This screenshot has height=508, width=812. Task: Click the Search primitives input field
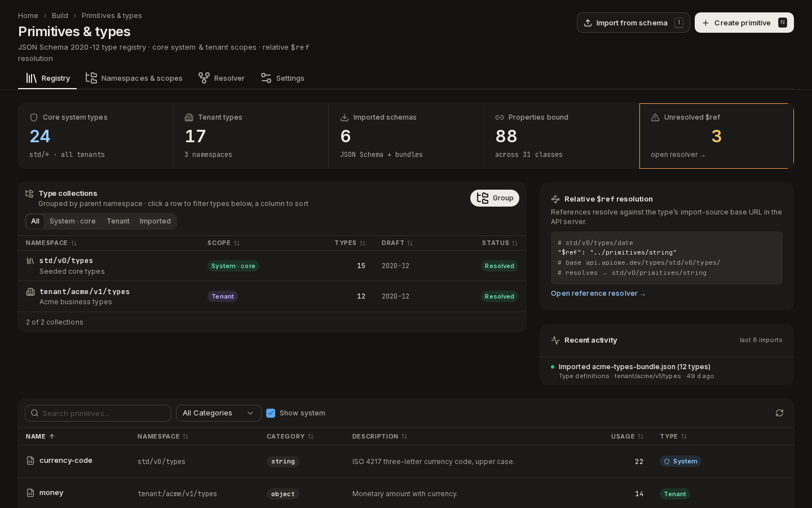point(98,413)
